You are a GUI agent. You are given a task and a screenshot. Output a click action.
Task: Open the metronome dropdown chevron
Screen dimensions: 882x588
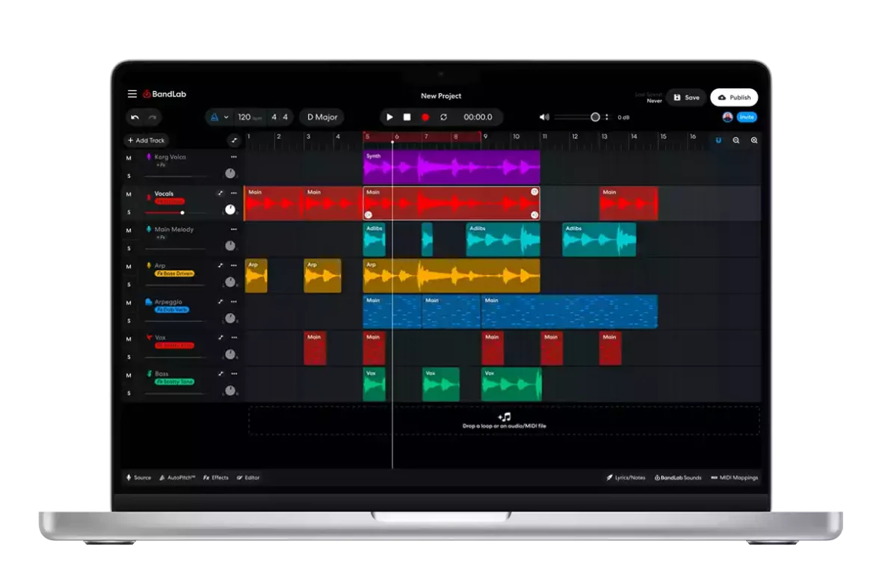pos(225,117)
